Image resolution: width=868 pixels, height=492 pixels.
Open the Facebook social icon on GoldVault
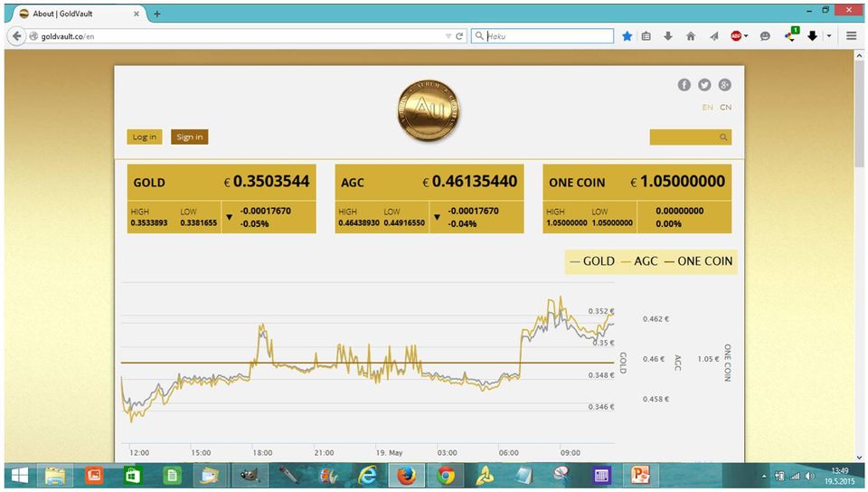[684, 85]
